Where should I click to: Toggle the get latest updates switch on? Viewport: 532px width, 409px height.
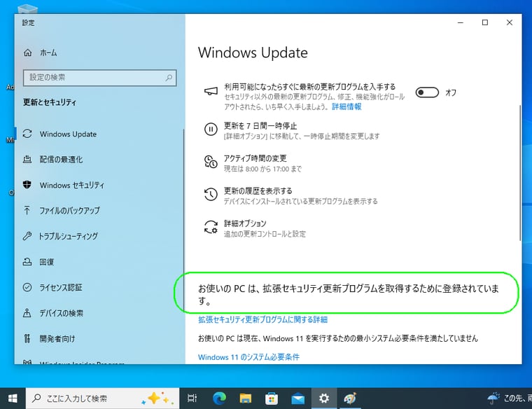point(427,92)
